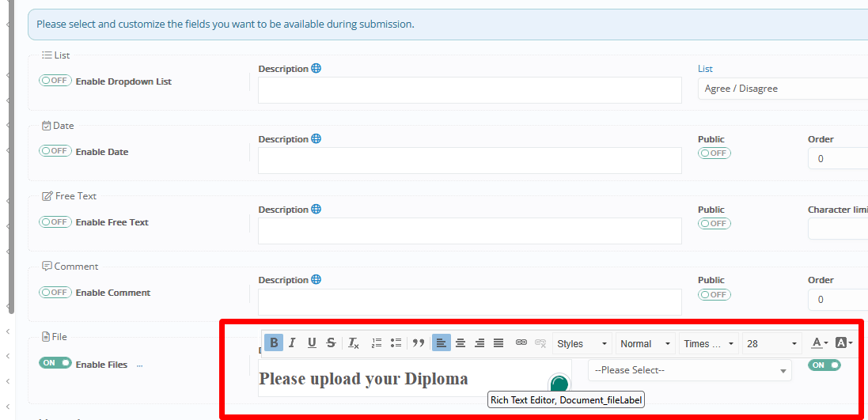868x420 pixels.
Task: Apply italic formatting in the editor toolbar
Action: [x=292, y=342]
